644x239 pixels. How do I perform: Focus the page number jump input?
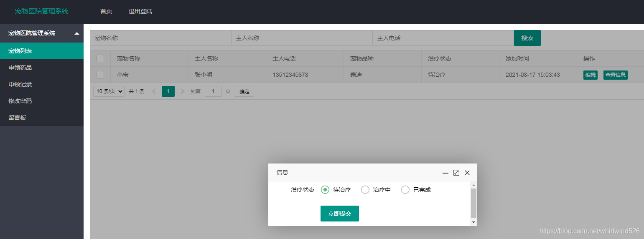(213, 91)
